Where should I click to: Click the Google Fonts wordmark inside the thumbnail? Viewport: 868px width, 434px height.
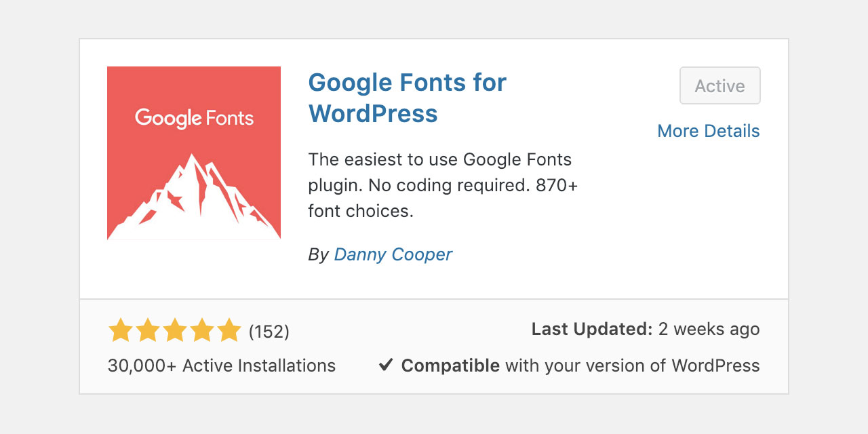click(x=193, y=117)
